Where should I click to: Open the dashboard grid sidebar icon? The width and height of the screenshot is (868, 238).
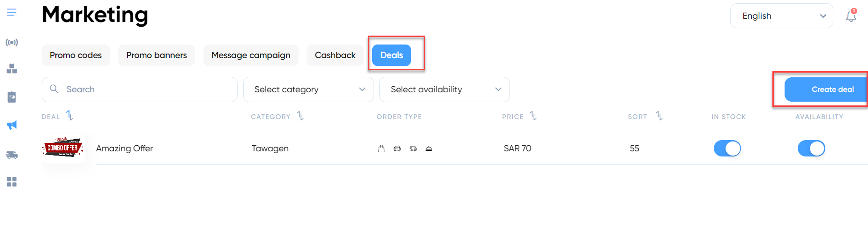click(12, 182)
